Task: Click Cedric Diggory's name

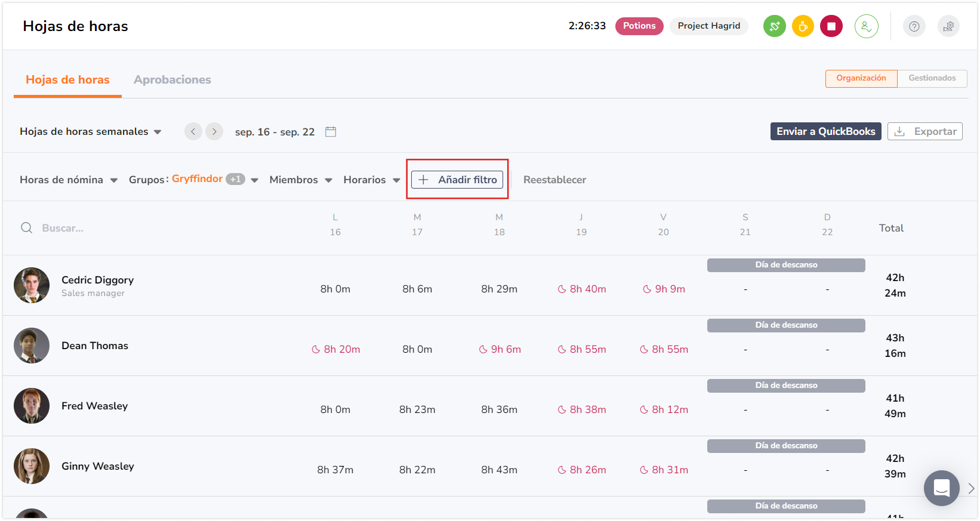Action: (x=97, y=280)
